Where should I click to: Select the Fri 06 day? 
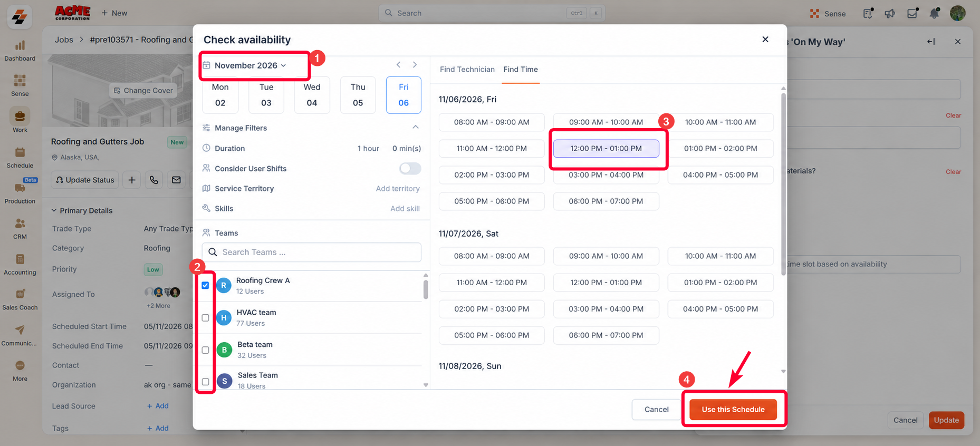point(403,95)
